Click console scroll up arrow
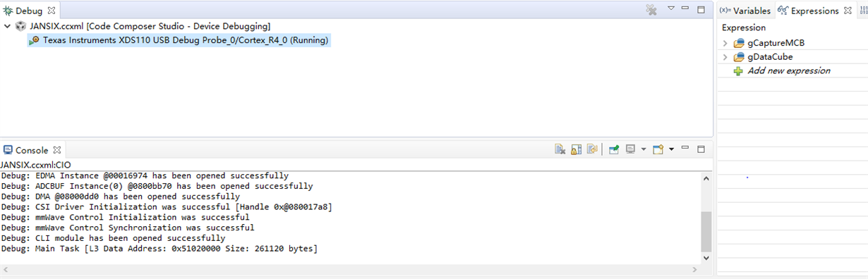The width and height of the screenshot is (868, 279). pos(706,178)
